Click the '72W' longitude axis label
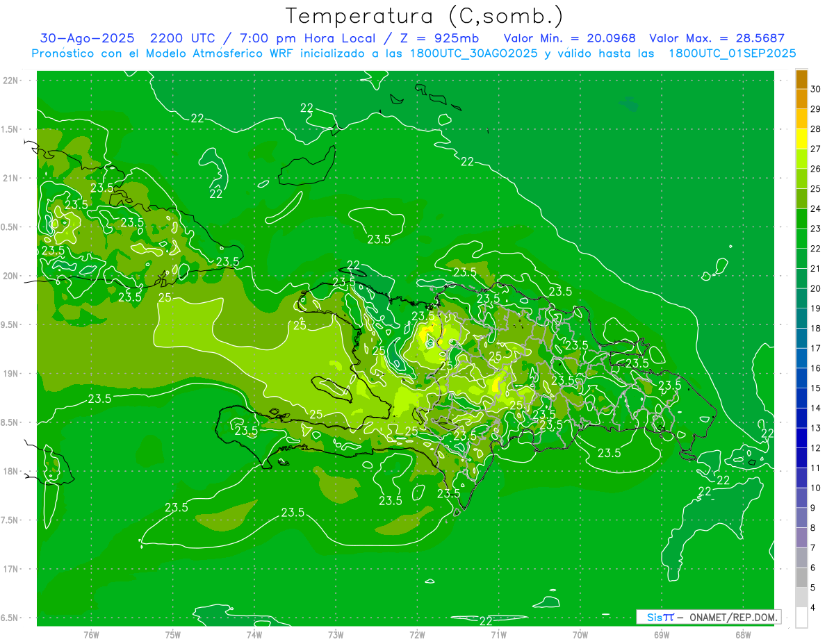 pos(417,634)
